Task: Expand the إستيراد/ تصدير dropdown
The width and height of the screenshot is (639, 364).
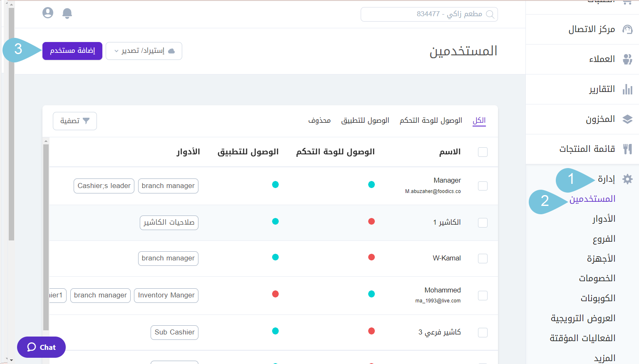Action: click(144, 51)
